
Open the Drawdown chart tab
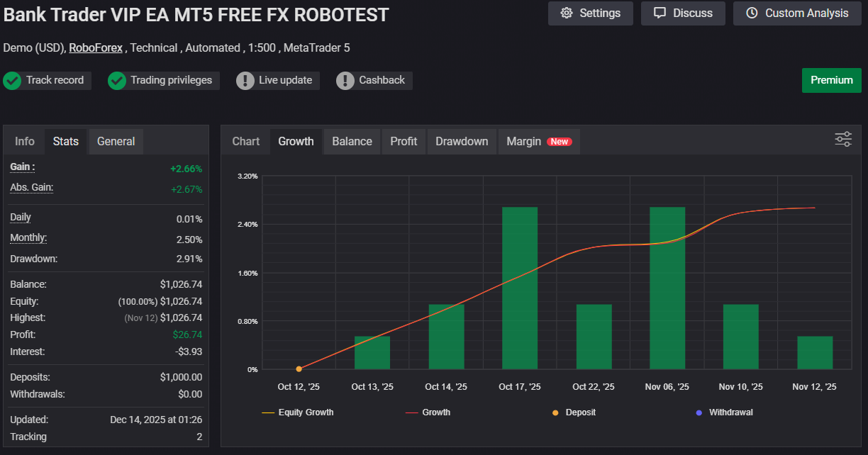pos(462,142)
